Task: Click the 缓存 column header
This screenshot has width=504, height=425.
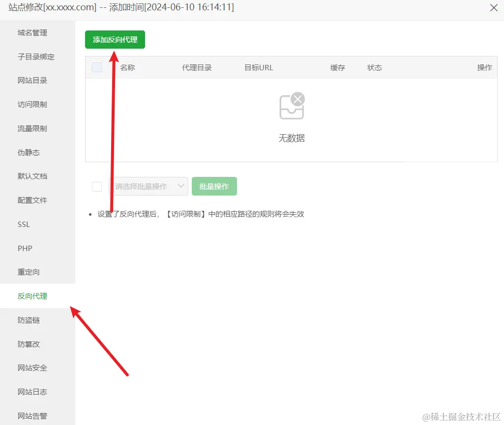Action: coord(337,67)
